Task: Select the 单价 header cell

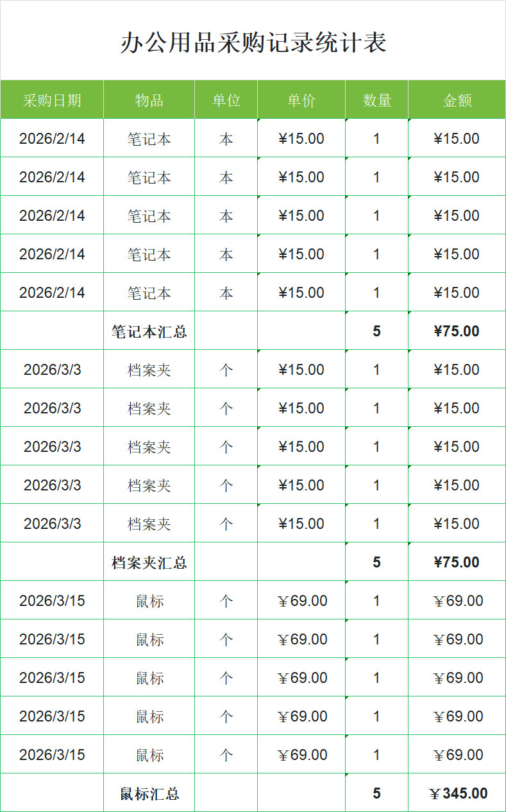Action: coord(301,100)
